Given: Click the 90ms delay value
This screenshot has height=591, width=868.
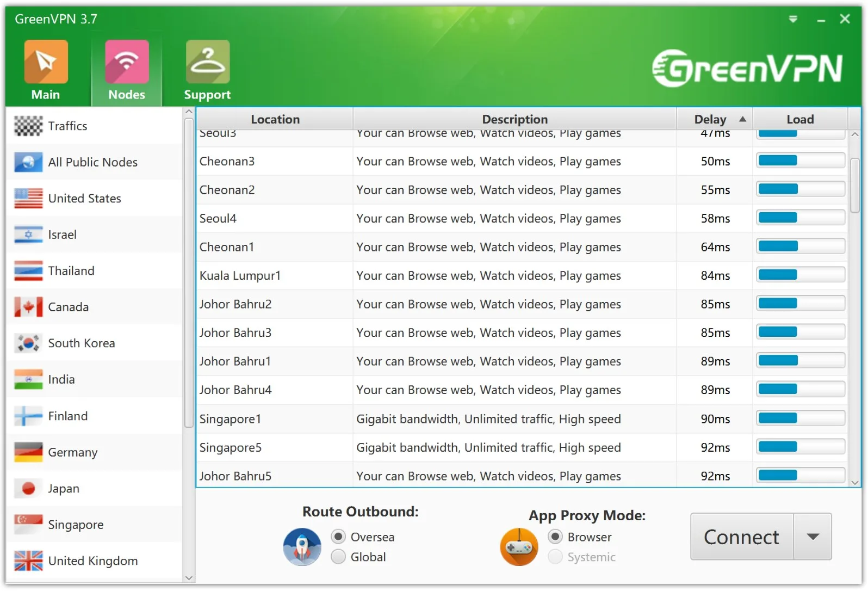Looking at the screenshot, I should [x=715, y=419].
